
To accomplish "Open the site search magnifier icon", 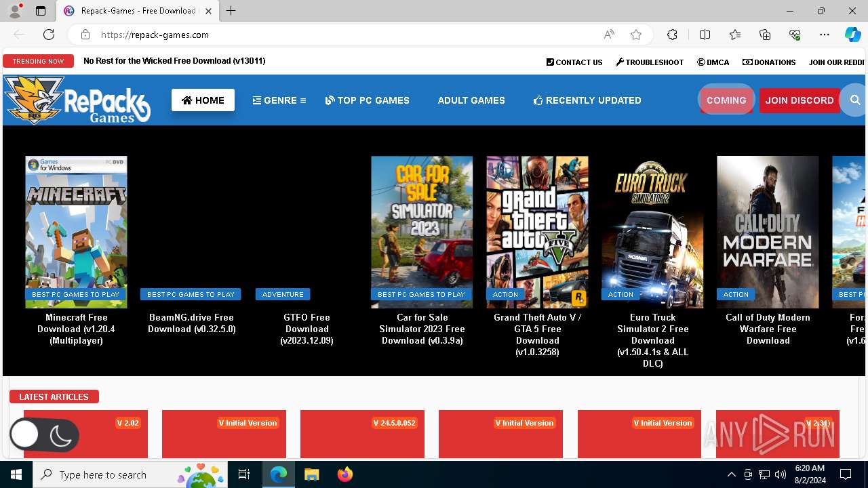I will point(854,100).
